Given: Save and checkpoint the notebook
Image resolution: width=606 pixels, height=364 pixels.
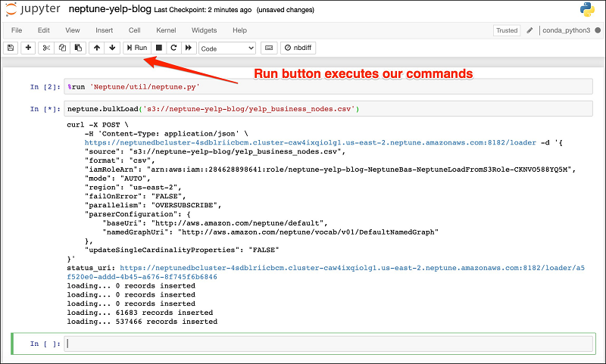Looking at the screenshot, I should [x=11, y=48].
